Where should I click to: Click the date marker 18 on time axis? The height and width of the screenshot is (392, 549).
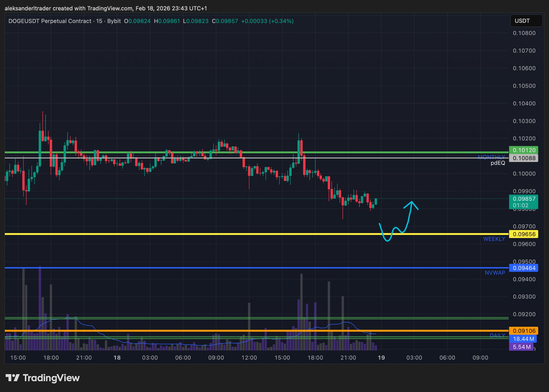coord(117,358)
